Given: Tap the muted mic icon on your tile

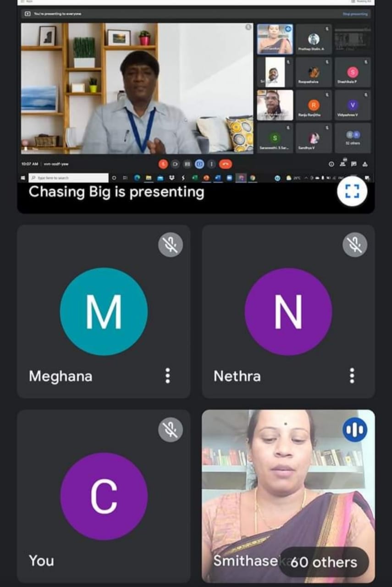Looking at the screenshot, I should pos(171,429).
